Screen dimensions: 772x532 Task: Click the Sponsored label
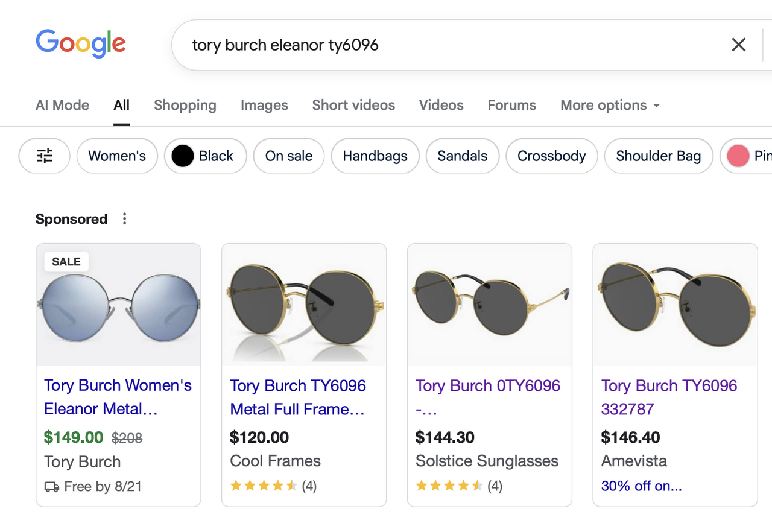[71, 219]
